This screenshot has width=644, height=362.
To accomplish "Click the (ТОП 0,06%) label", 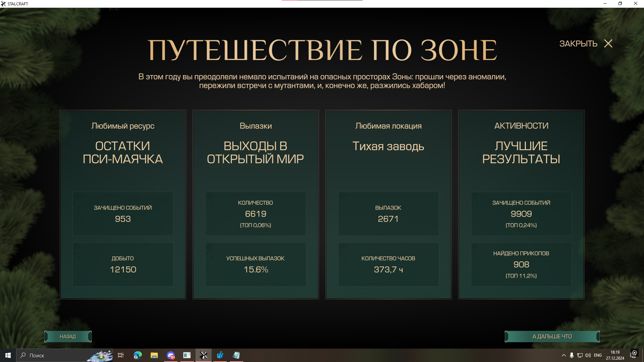I will (x=256, y=225).
